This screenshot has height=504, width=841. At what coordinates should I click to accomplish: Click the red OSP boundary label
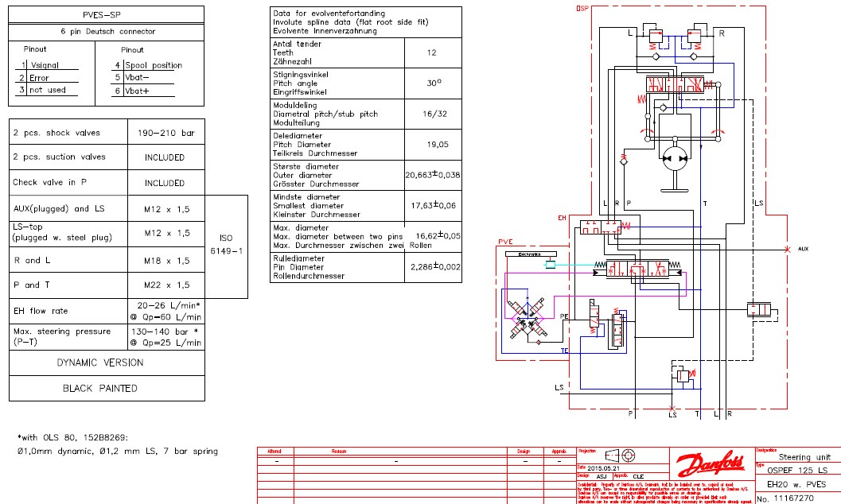click(583, 7)
